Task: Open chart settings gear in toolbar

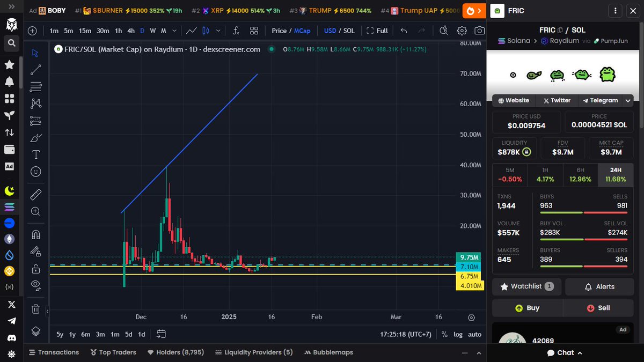Action: (462, 31)
